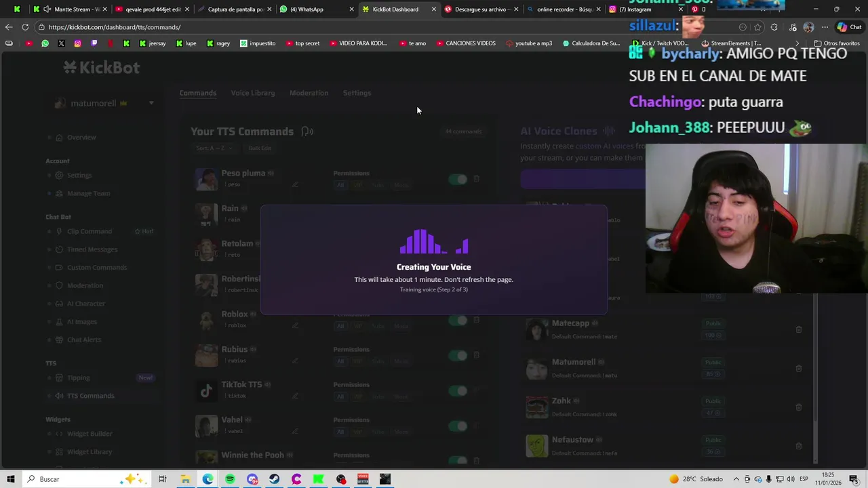Image resolution: width=868 pixels, height=488 pixels.
Task: Switch to the Commands tab
Action: [198, 93]
